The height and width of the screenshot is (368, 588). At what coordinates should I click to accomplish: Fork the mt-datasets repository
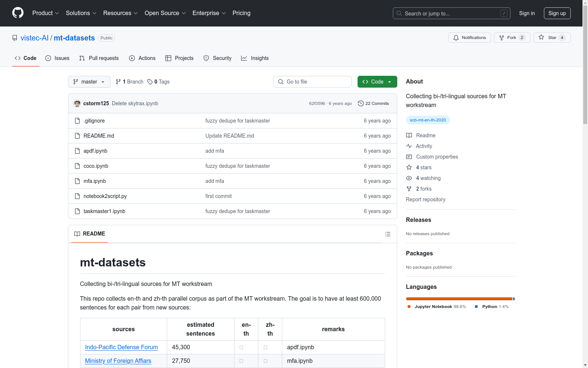point(512,38)
